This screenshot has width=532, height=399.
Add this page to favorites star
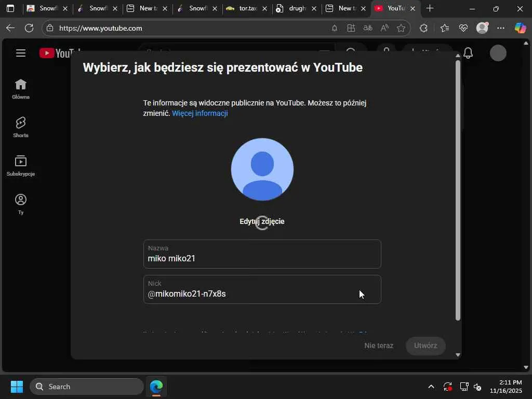pos(401,28)
